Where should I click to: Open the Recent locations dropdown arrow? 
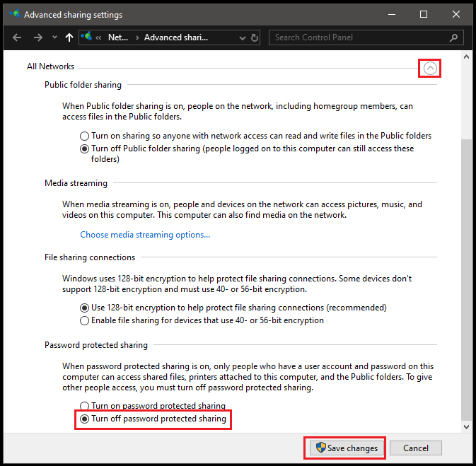54,37
